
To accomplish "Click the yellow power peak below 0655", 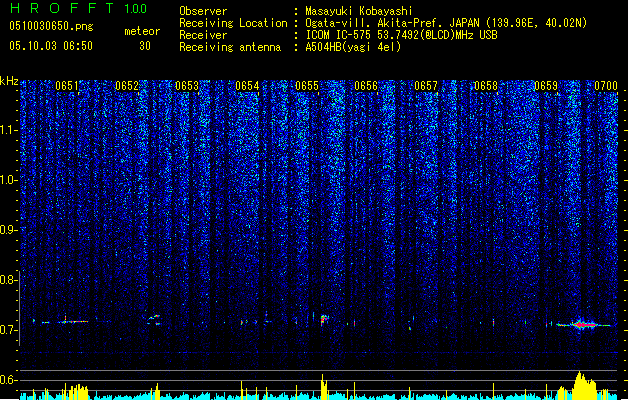I will (323, 387).
